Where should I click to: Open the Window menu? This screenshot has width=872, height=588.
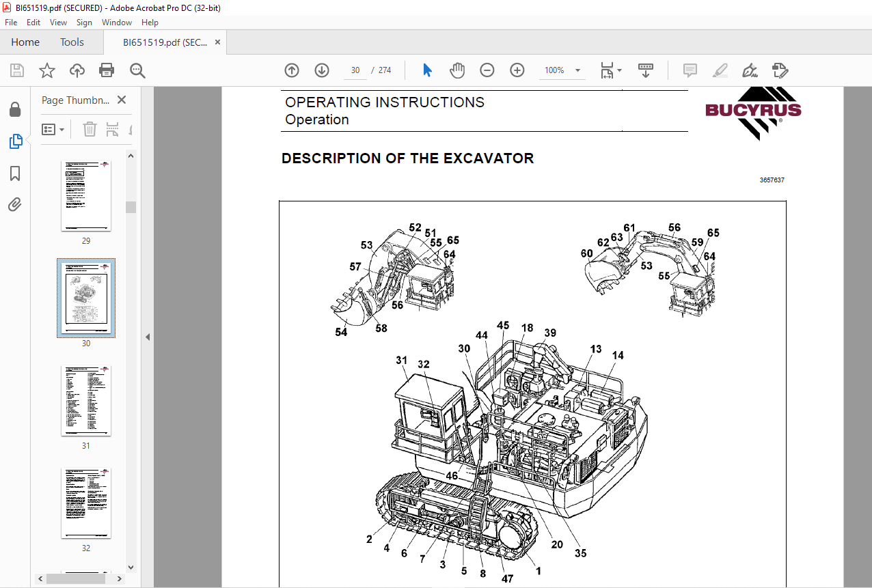117,23
